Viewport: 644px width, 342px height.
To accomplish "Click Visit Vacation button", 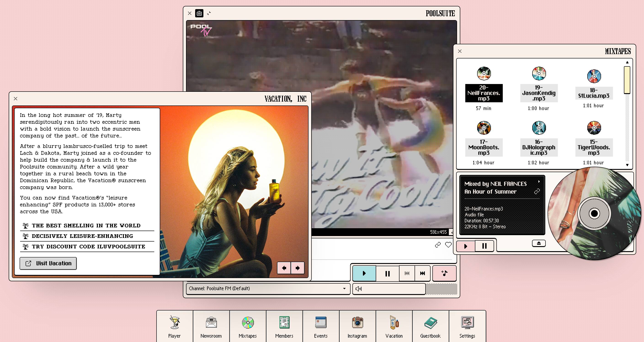I will [48, 263].
